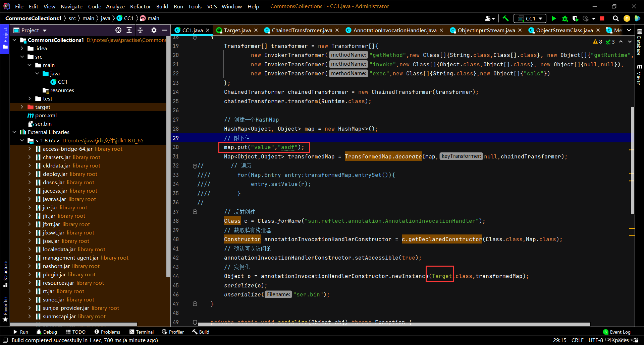This screenshot has width=644, height=345.
Task: Open the Structure side tool window
Action: pos(5,274)
